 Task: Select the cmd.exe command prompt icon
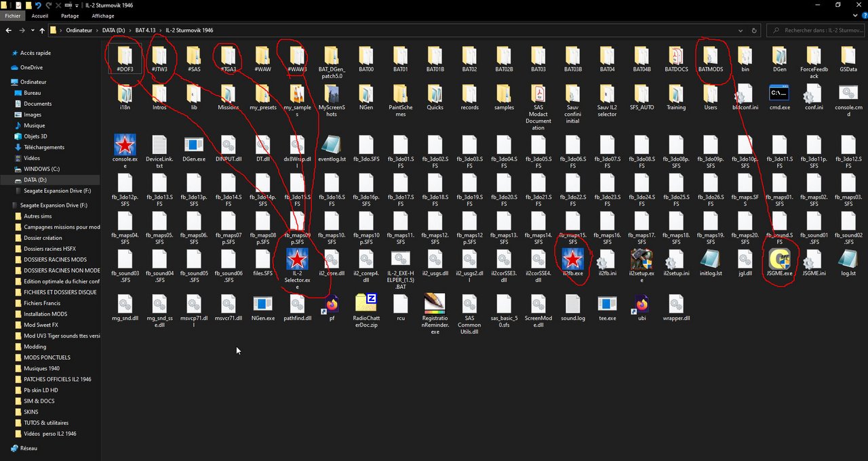(x=778, y=93)
